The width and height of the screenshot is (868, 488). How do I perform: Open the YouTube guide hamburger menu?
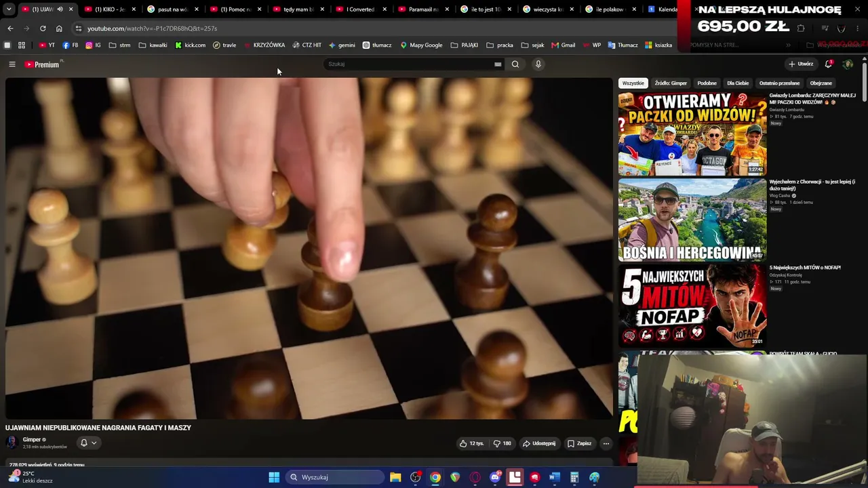(12, 64)
